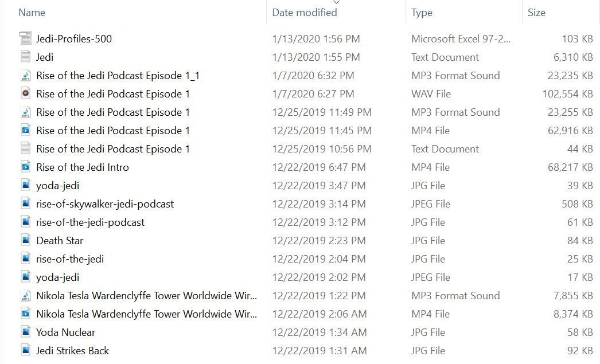Sort files by the Name column header
Image resolution: width=600 pixels, height=364 pixels.
pos(32,13)
